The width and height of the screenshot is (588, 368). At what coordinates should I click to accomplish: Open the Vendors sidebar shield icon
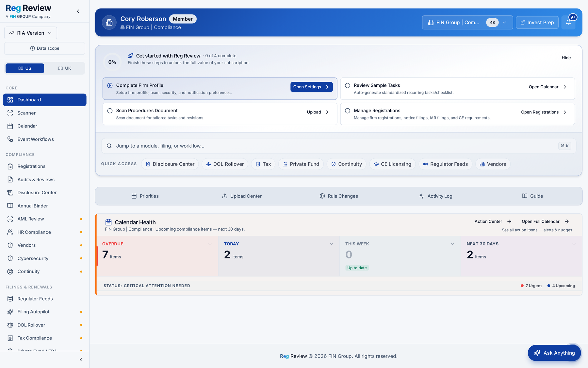(x=10, y=245)
